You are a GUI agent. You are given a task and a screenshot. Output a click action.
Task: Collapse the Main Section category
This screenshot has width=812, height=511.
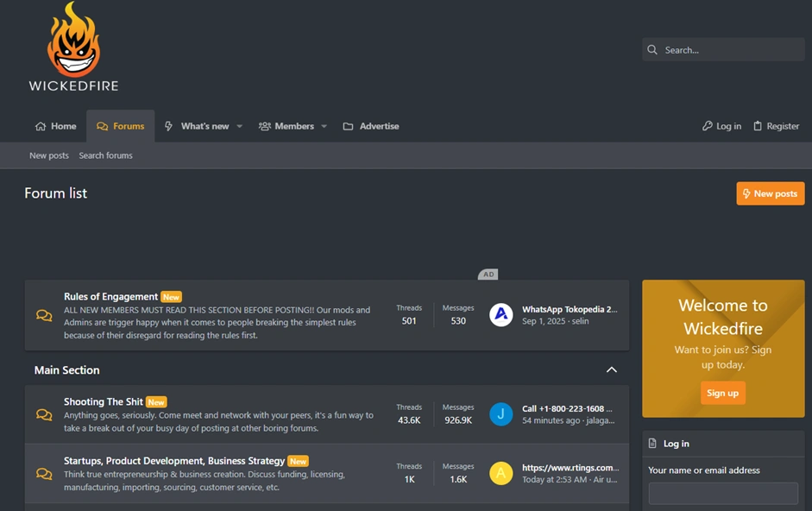(x=611, y=370)
